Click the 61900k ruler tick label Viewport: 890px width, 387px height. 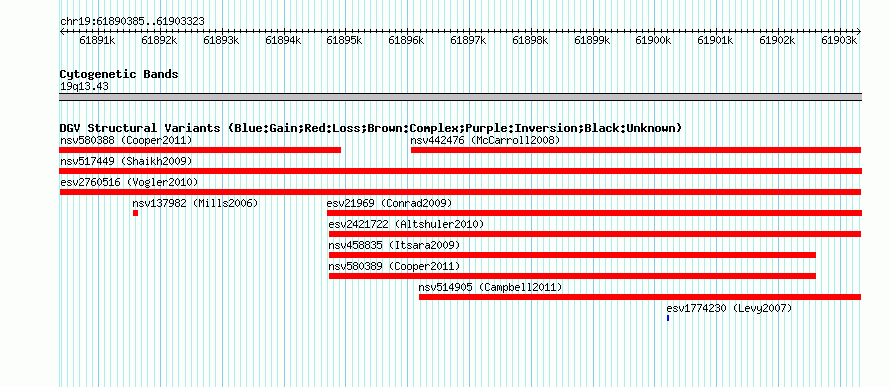653,40
